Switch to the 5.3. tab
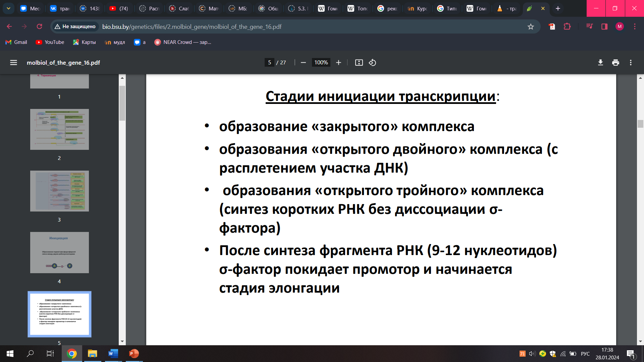The height and width of the screenshot is (362, 644). (299, 8)
